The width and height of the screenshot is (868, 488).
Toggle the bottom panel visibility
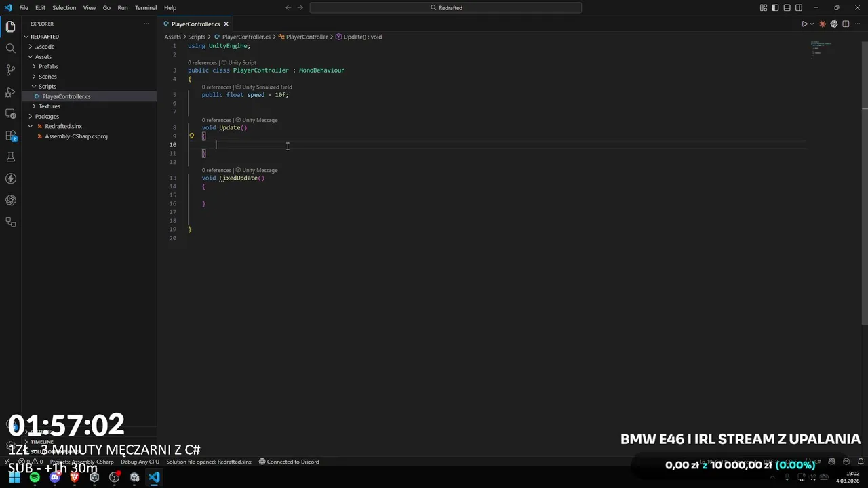click(x=787, y=7)
